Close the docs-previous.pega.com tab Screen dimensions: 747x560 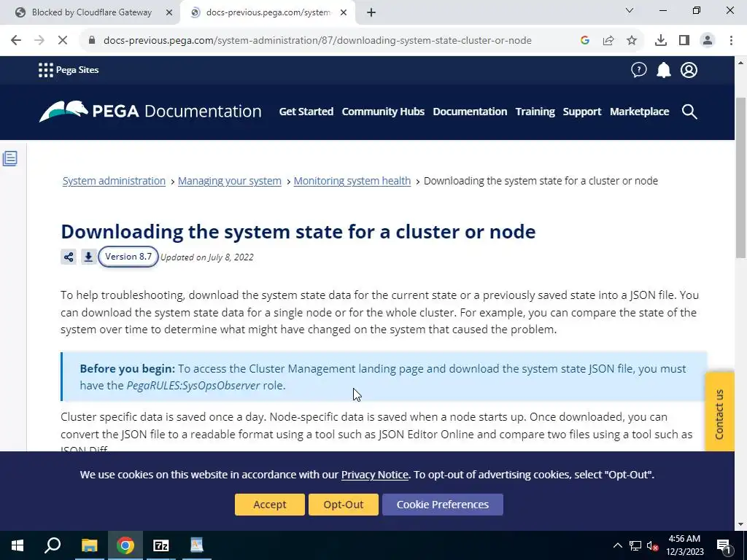(x=343, y=13)
